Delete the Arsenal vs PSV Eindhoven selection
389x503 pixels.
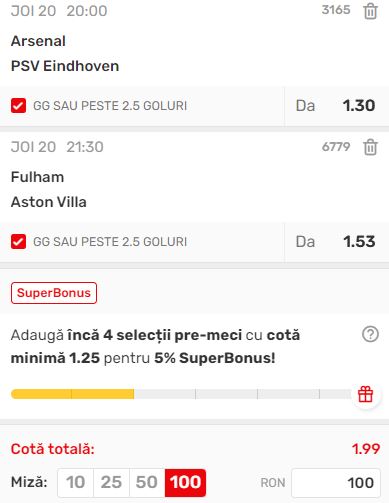click(x=370, y=11)
